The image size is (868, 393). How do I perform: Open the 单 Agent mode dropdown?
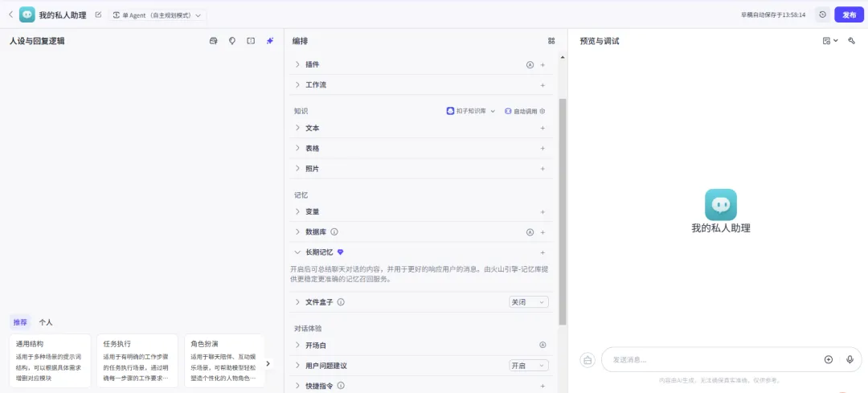(x=158, y=15)
